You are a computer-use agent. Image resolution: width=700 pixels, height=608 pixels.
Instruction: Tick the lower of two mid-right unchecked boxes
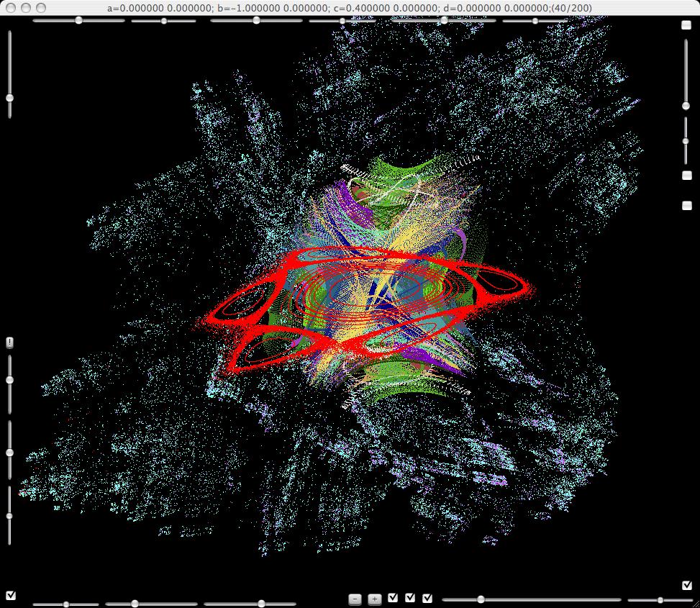(x=686, y=205)
